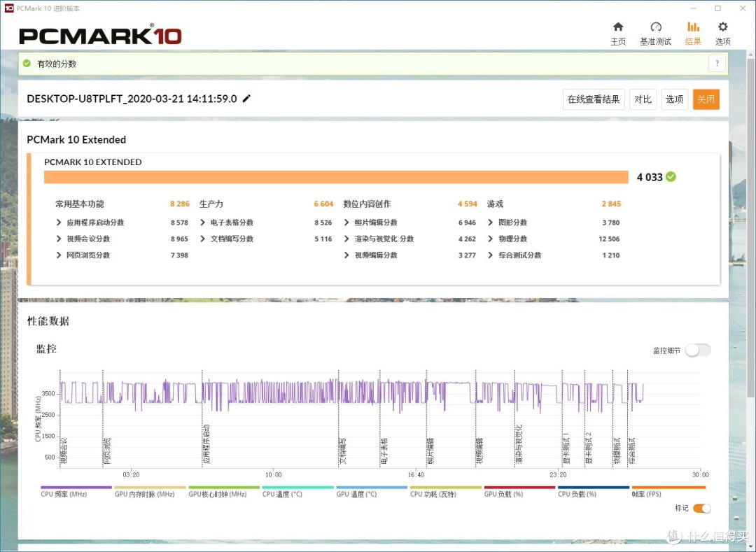Open the Benchmarks (基准测试) gauge icon

pos(656,27)
